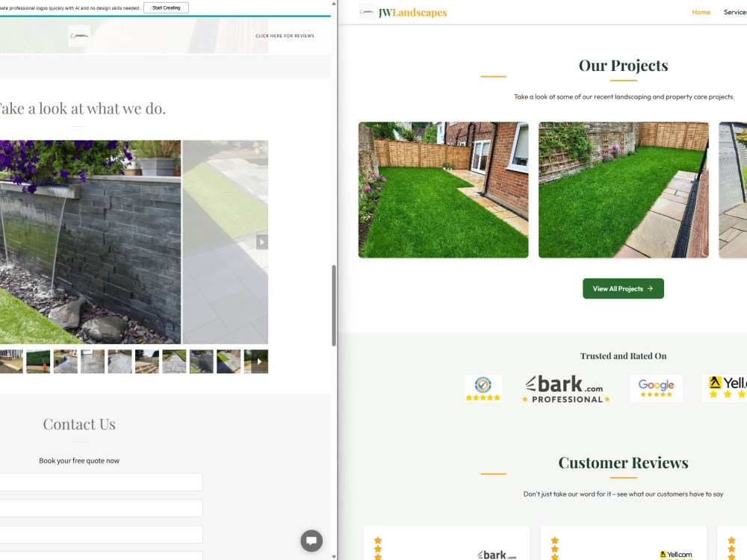Open the large water feature wall photo
This screenshot has width=747, height=560.
point(90,242)
